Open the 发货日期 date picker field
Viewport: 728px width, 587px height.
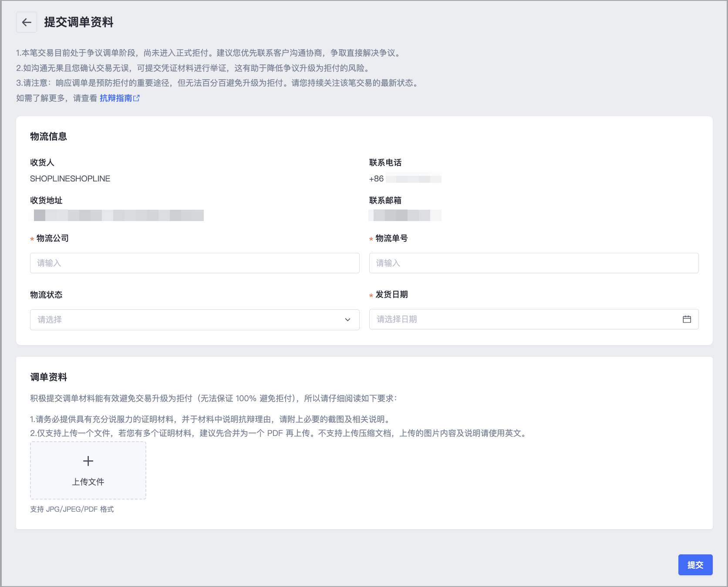[x=534, y=319]
